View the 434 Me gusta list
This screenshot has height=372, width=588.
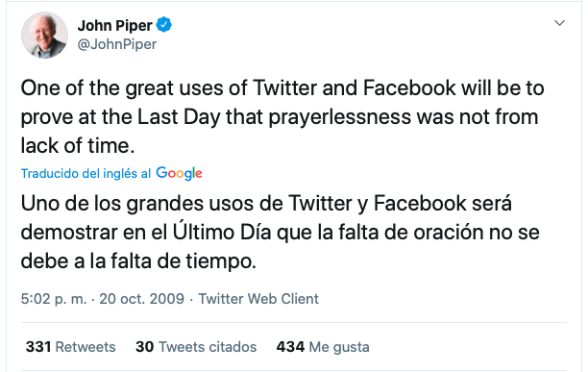pyautogui.click(x=323, y=347)
